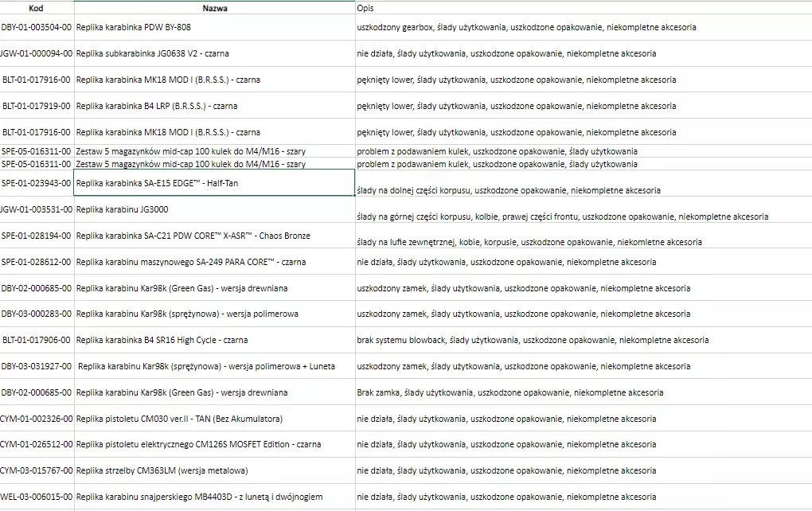Click the Opis column header

[366, 8]
